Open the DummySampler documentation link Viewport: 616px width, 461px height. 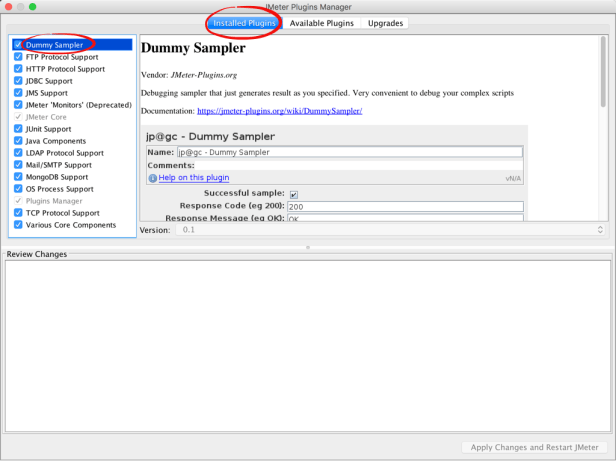pos(279,111)
